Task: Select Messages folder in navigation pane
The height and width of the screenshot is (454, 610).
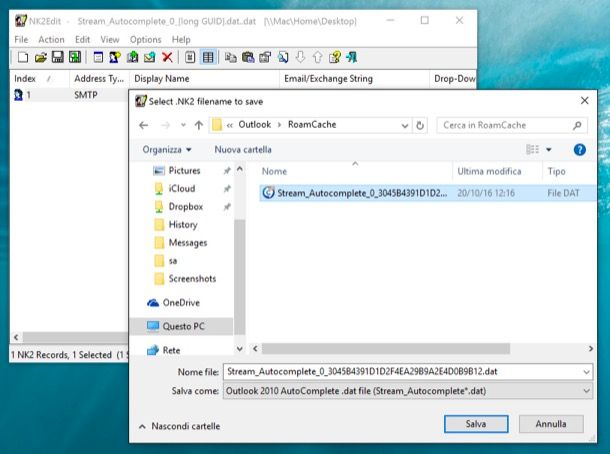Action: 188,243
